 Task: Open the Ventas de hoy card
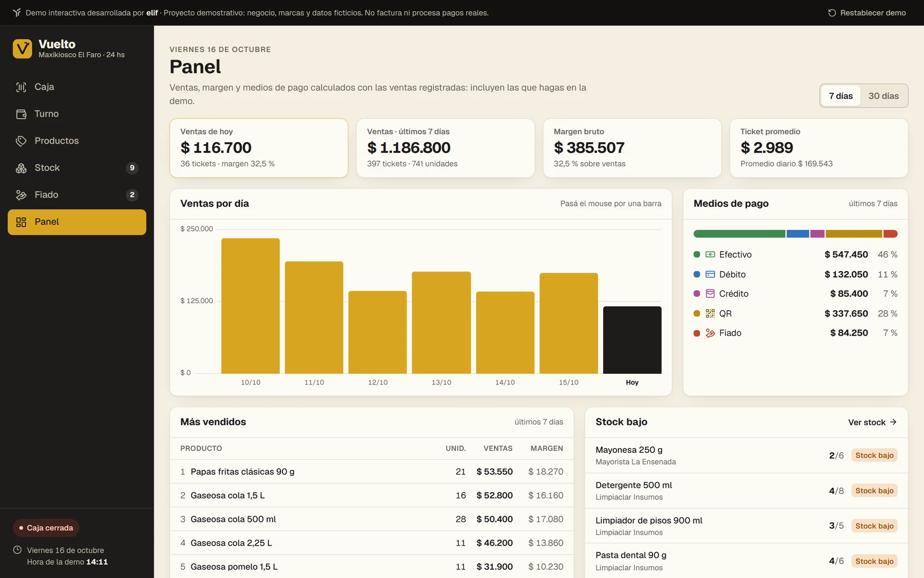259,148
